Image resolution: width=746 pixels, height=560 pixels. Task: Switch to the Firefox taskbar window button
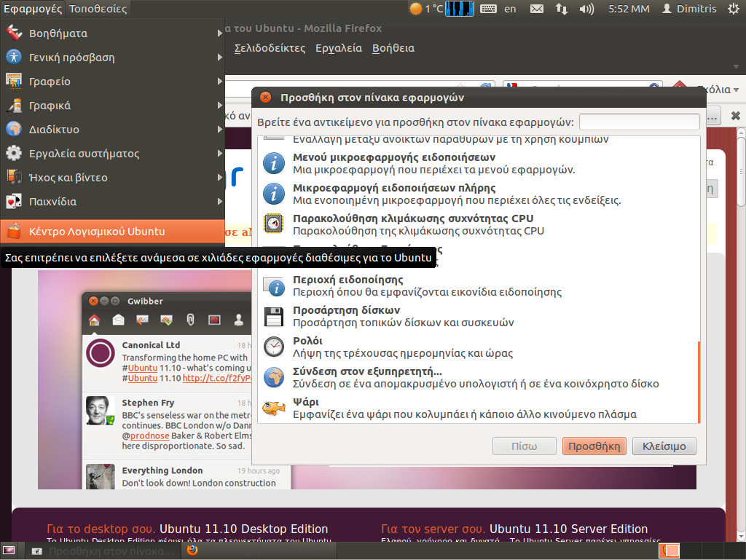[260, 551]
